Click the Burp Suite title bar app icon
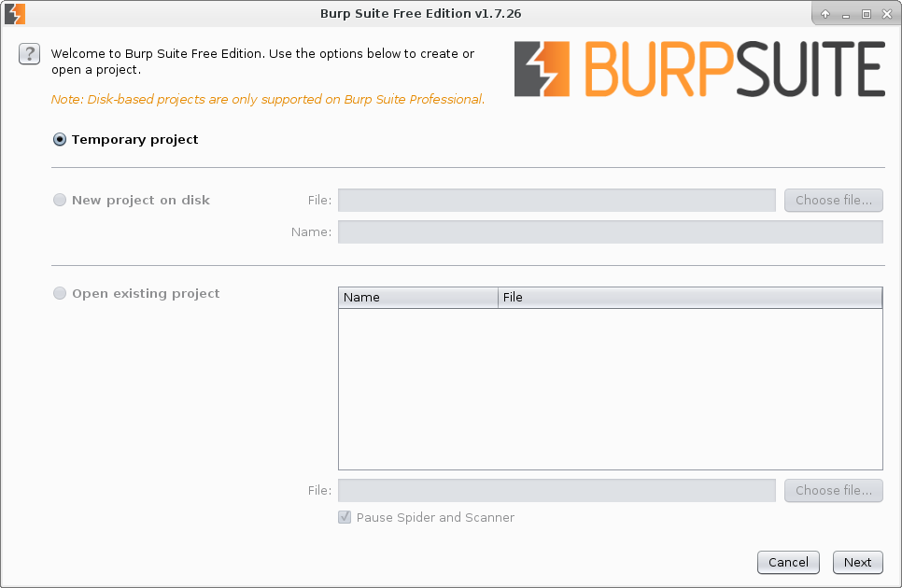The image size is (902, 588). coord(15,14)
